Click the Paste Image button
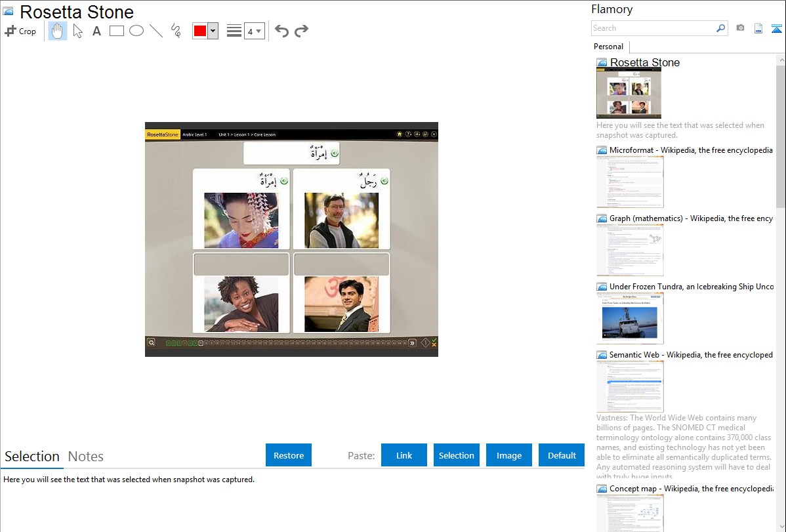Viewport: 786px width, 532px height. point(508,455)
